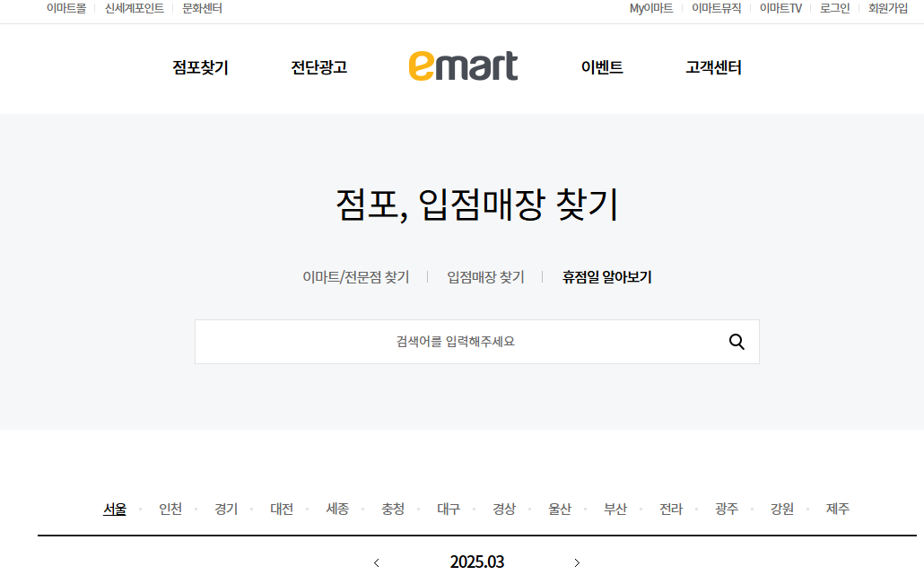Open My이마트 link
The image size is (924, 575).
coord(651,8)
